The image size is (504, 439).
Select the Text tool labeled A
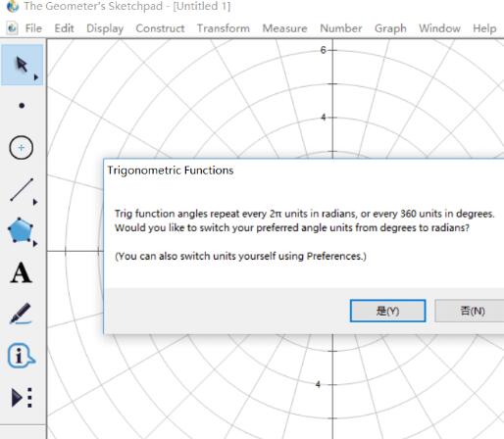tap(22, 272)
